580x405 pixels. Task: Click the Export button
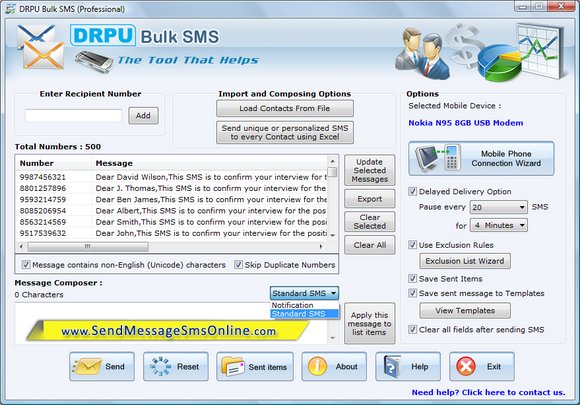point(370,199)
